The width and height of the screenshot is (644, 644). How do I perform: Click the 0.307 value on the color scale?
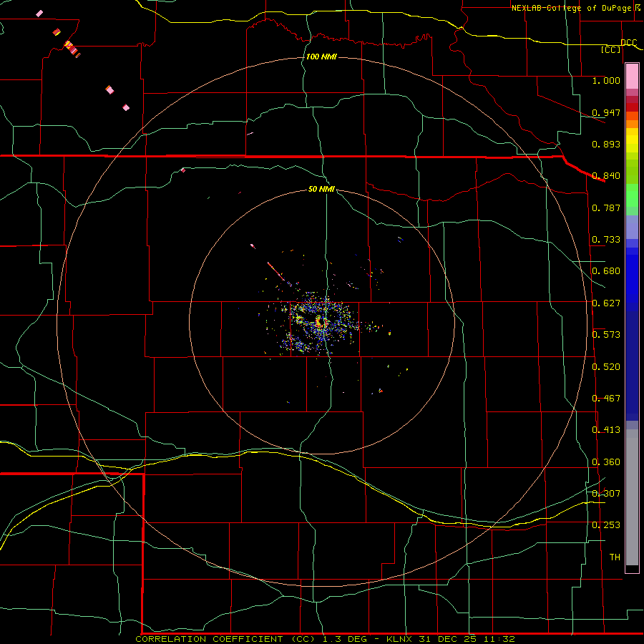click(x=606, y=494)
